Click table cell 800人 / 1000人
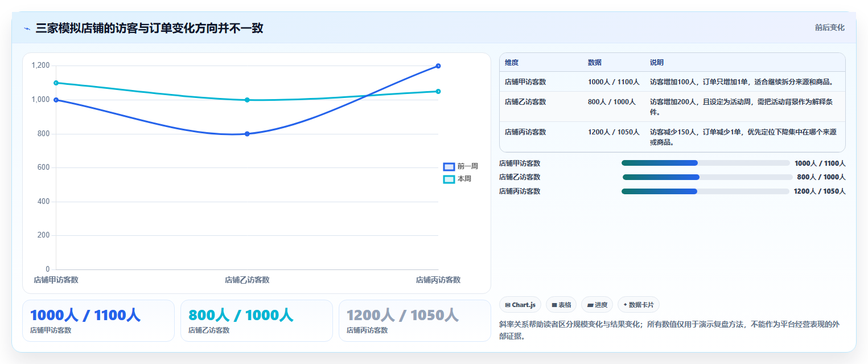 [x=612, y=102]
